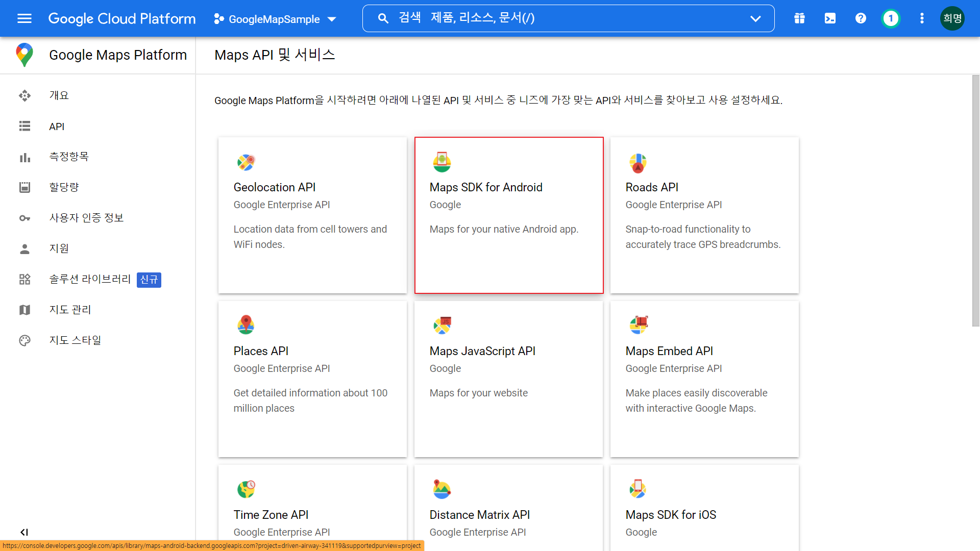Collapse the left sidebar with the arrow icon
Image resolution: width=980 pixels, height=551 pixels.
(24, 532)
